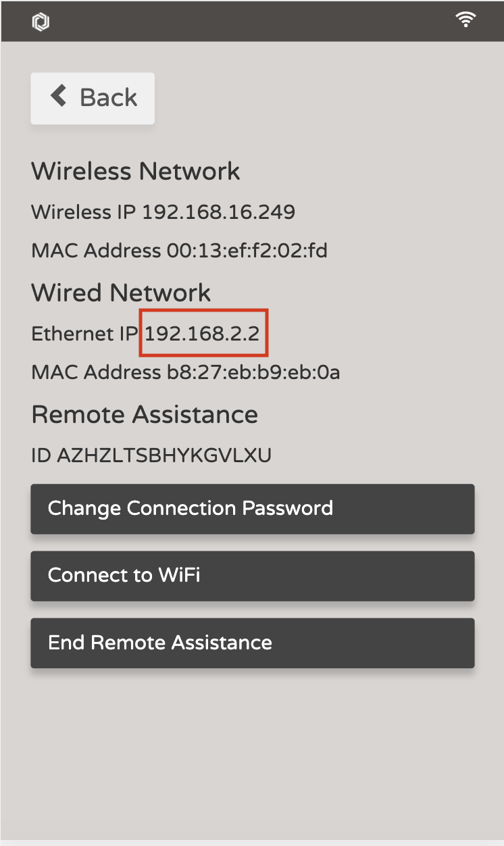Screen dimensions: 504x846
Task: Open Change Connection Password
Action: click(x=252, y=508)
